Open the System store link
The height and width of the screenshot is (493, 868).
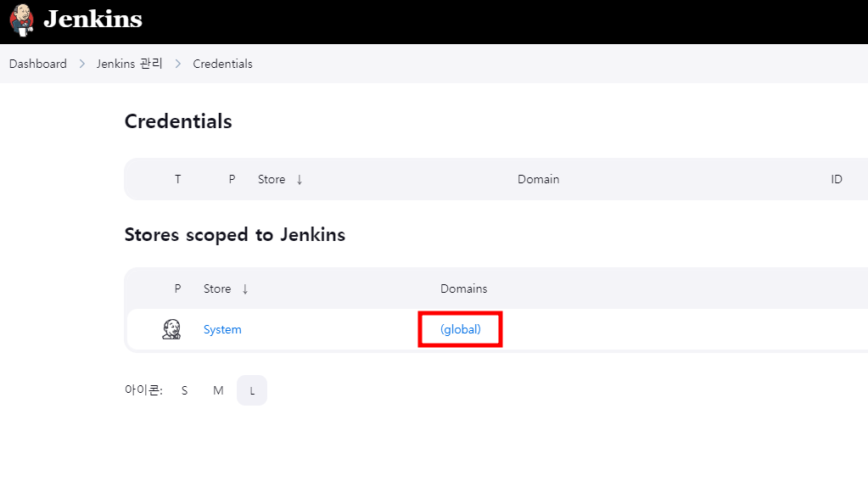click(222, 329)
